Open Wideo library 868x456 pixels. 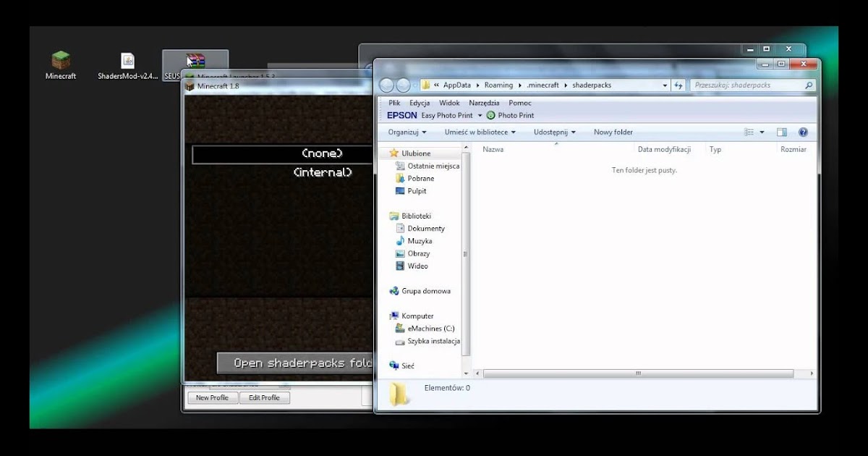412,266
